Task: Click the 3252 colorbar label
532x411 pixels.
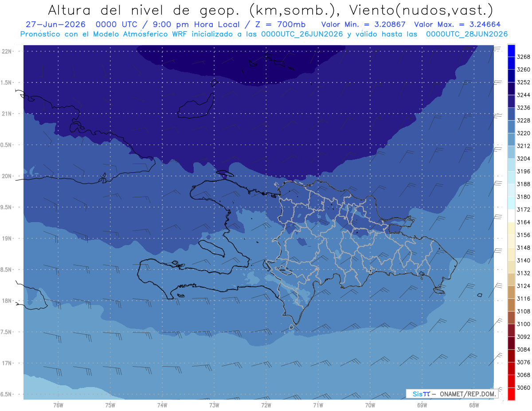Action: coord(524,82)
